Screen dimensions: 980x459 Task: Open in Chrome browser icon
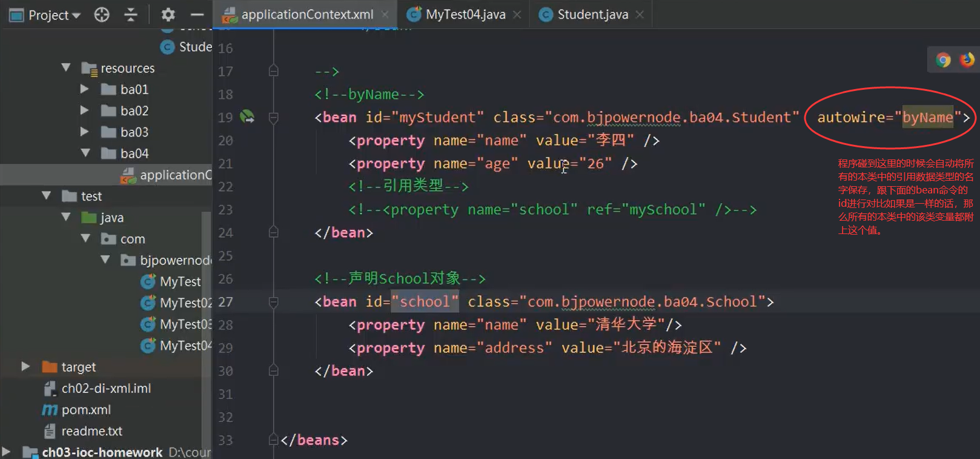pyautogui.click(x=943, y=60)
